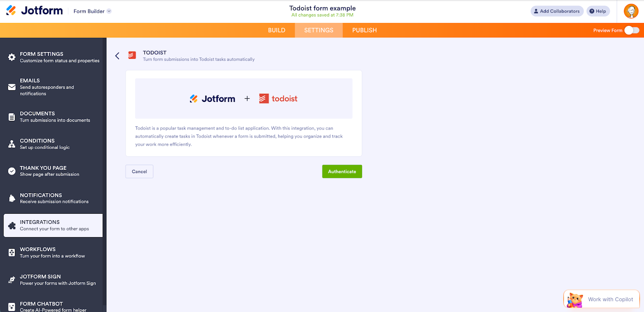
Task: Click the help question-mark icon
Action: tap(592, 11)
